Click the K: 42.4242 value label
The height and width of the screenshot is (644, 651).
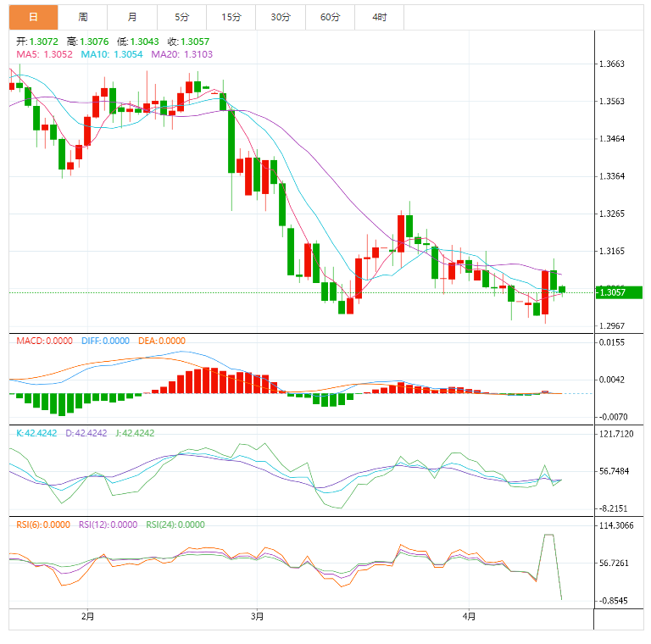(x=36, y=433)
